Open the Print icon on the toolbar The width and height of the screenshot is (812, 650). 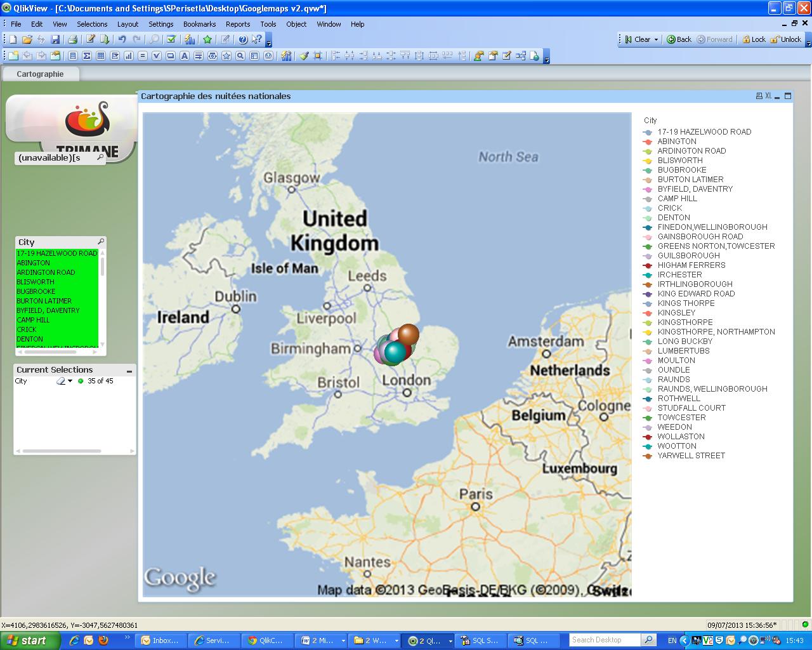[72, 39]
